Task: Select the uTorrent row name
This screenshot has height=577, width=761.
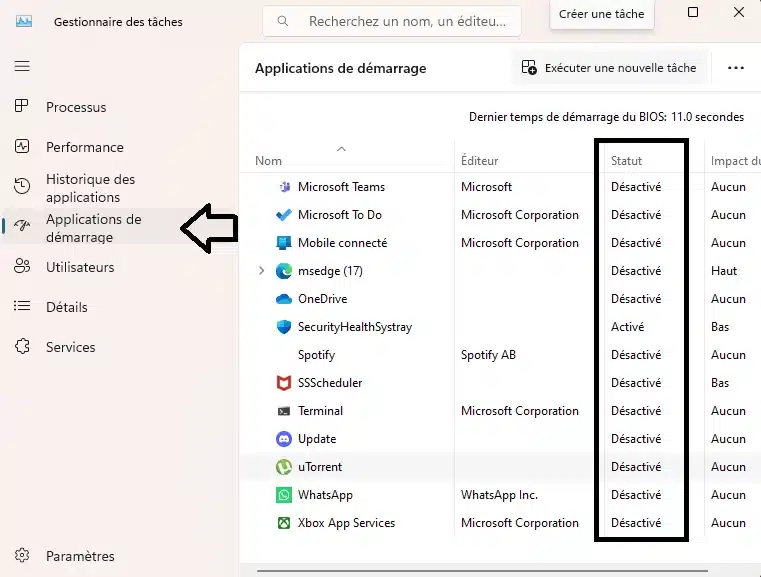Action: pyautogui.click(x=320, y=467)
